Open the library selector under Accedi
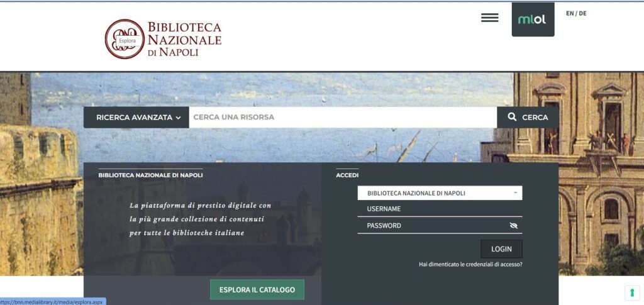Viewport: 644px width, 305px height. 440,193
